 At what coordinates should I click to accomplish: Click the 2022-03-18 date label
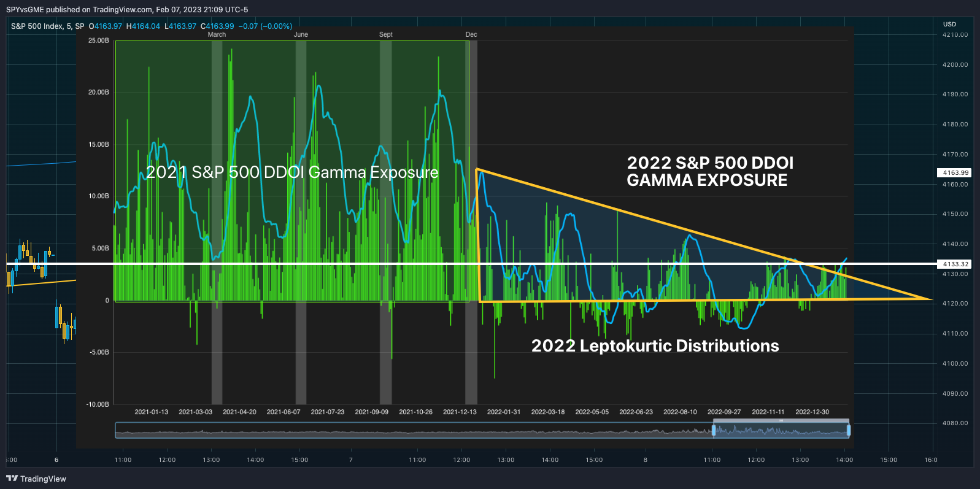pyautogui.click(x=548, y=412)
